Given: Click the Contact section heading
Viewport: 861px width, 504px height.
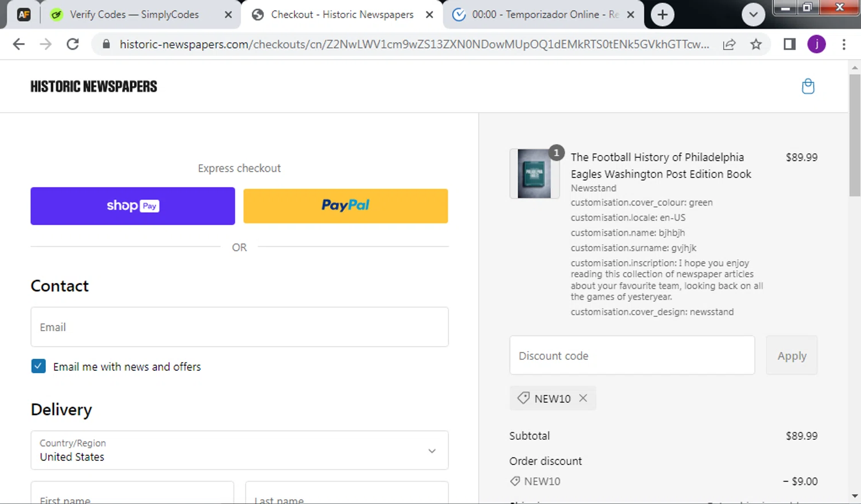Looking at the screenshot, I should point(60,286).
